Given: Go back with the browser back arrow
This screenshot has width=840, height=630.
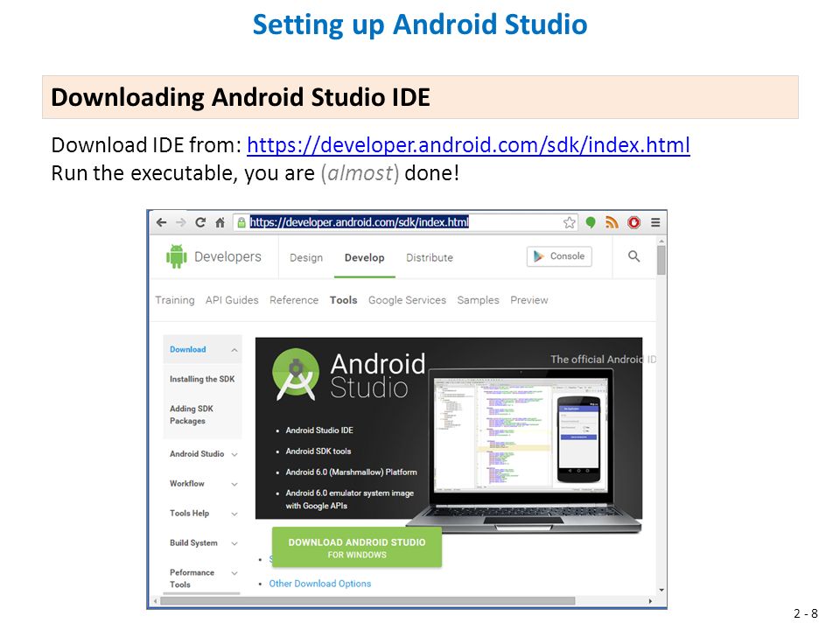Looking at the screenshot, I should coord(161,222).
